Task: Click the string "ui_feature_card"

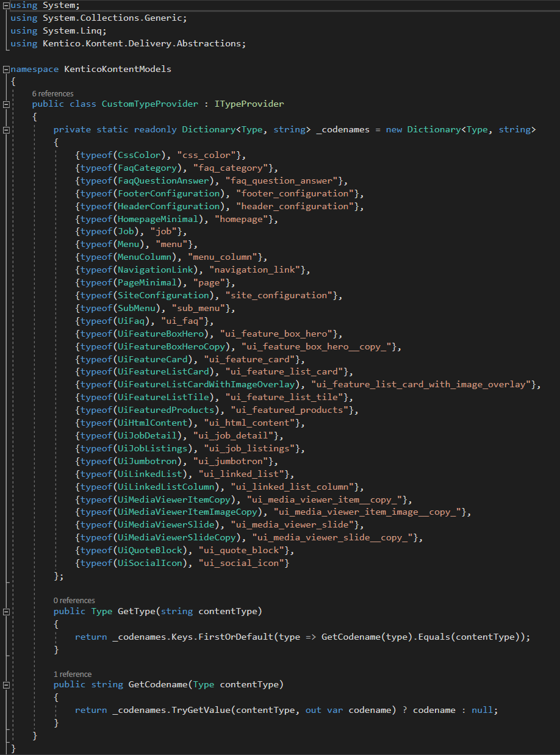Action: [x=249, y=360]
